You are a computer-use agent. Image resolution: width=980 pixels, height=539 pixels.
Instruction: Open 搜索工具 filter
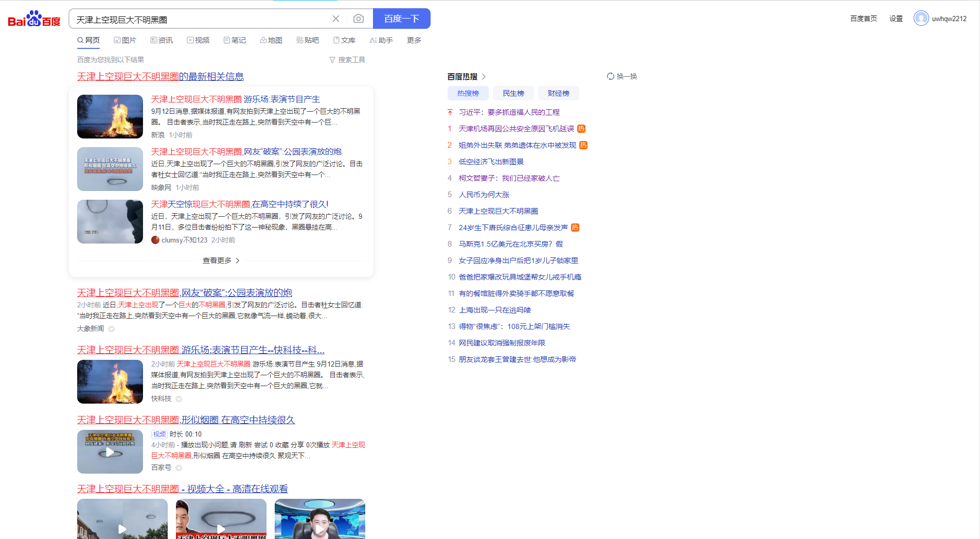(347, 60)
